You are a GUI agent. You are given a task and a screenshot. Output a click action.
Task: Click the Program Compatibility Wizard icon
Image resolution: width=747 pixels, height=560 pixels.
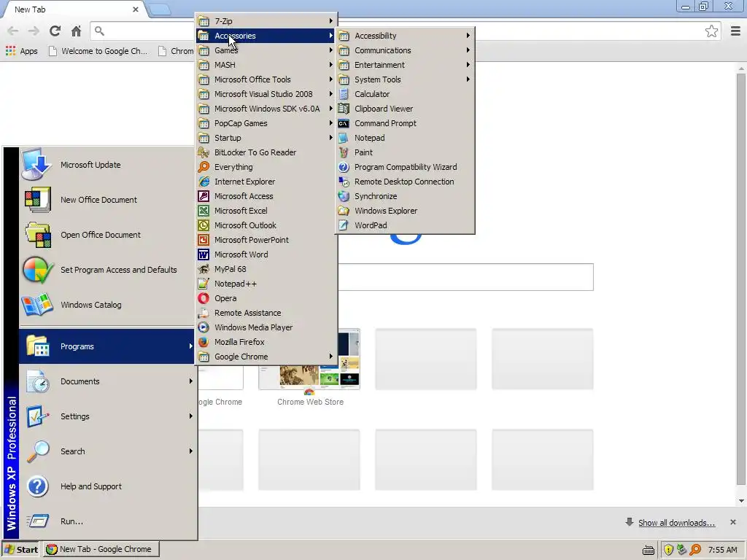344,167
